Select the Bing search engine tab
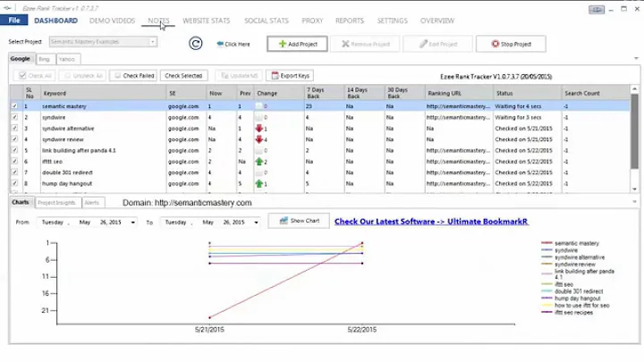The width and height of the screenshot is (644, 361). [45, 60]
